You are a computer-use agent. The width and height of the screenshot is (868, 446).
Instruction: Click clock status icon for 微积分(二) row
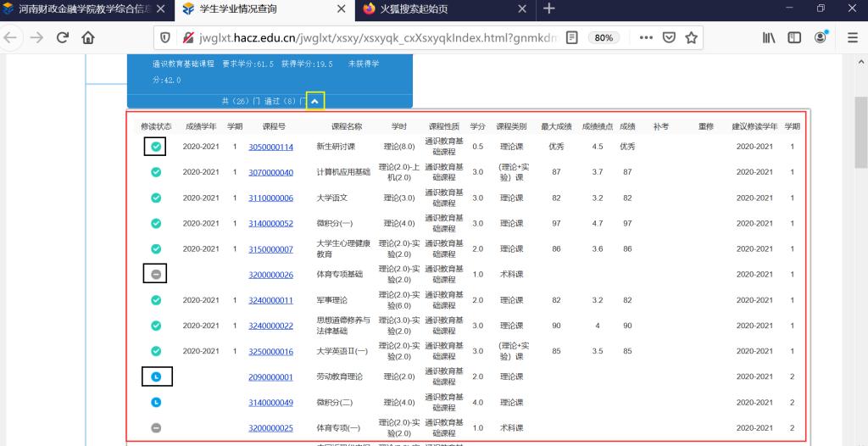pos(156,402)
